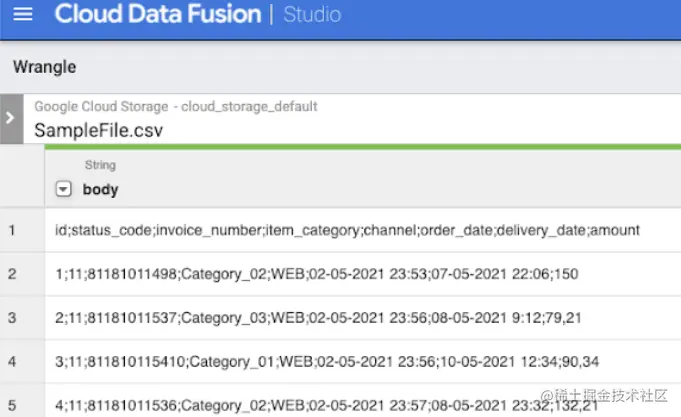Click row number 5
The height and width of the screenshot is (417, 681).
pos(12,405)
